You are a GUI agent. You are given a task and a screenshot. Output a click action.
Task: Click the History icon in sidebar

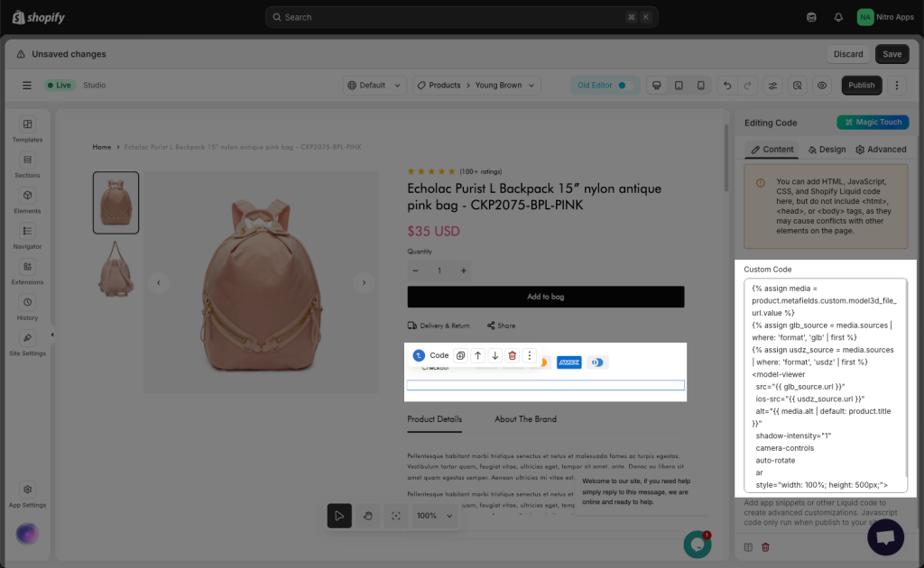click(27, 307)
